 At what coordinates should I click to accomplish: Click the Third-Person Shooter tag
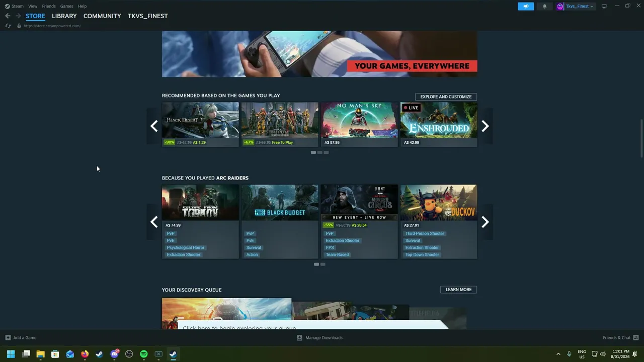425,233
